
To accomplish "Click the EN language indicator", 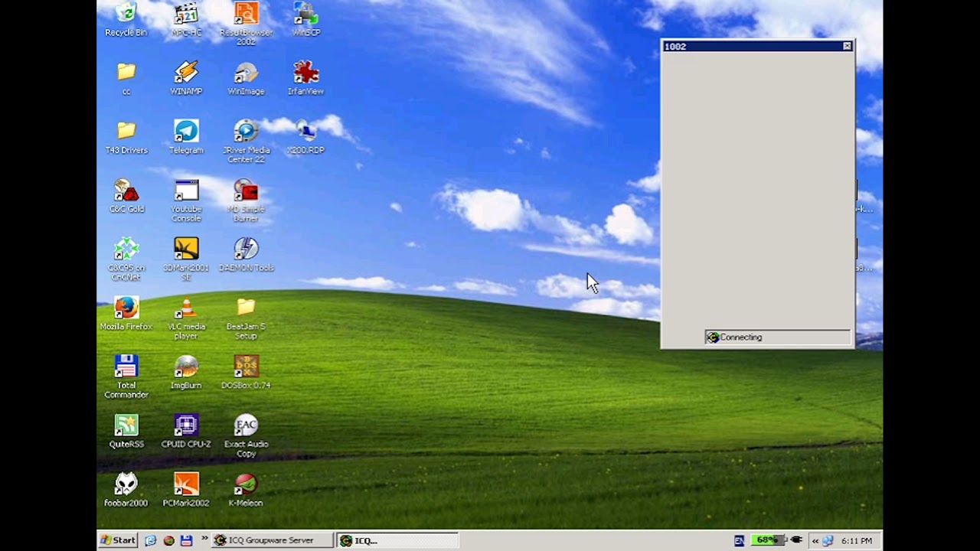I will click(739, 540).
